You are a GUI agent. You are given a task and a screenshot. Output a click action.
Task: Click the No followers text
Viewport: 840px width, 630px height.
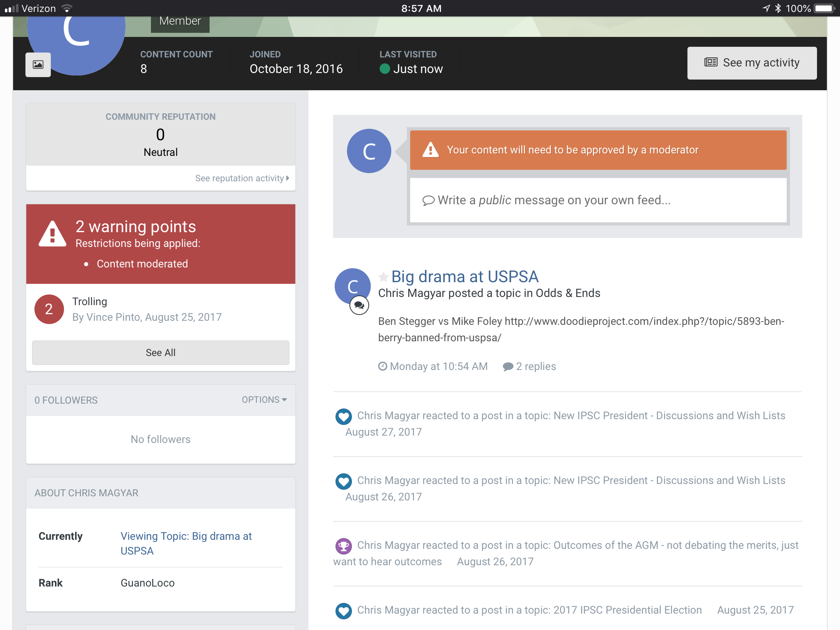pyautogui.click(x=161, y=440)
